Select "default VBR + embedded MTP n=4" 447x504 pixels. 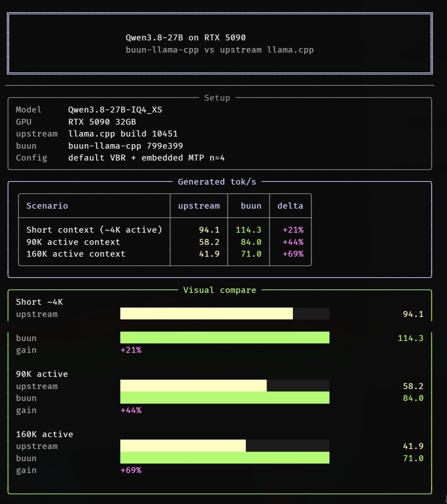pyautogui.click(x=146, y=158)
